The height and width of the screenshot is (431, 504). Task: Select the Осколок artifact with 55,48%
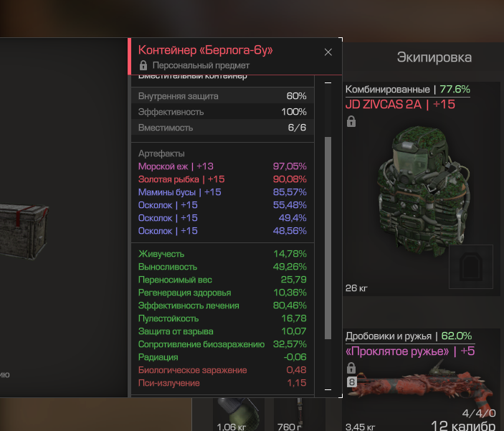click(x=222, y=205)
